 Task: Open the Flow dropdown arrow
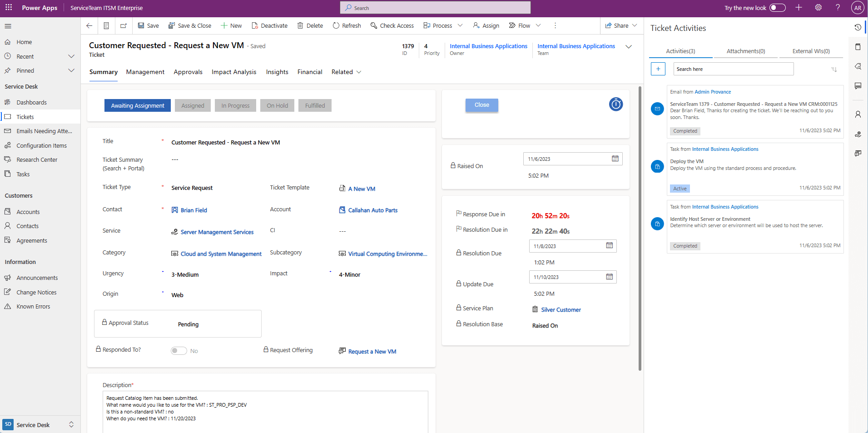coord(539,25)
